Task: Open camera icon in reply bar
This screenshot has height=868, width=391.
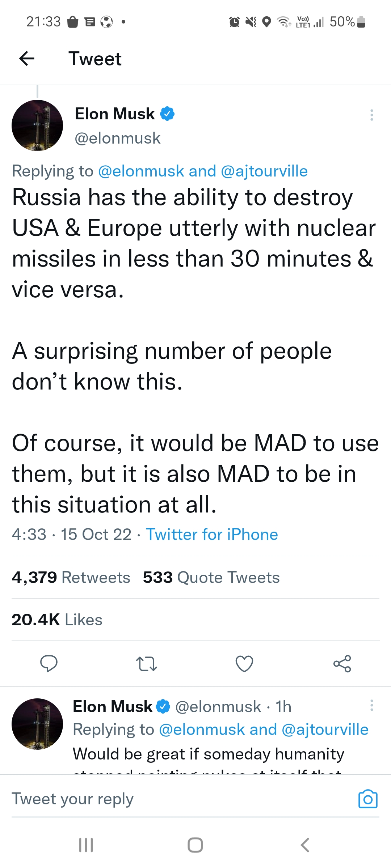Action: [x=368, y=799]
